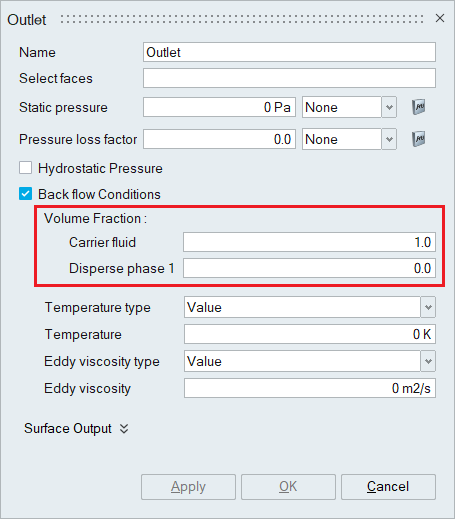Open function editor icon beside Pressure loss factor
The width and height of the screenshot is (455, 519).
pos(419,139)
